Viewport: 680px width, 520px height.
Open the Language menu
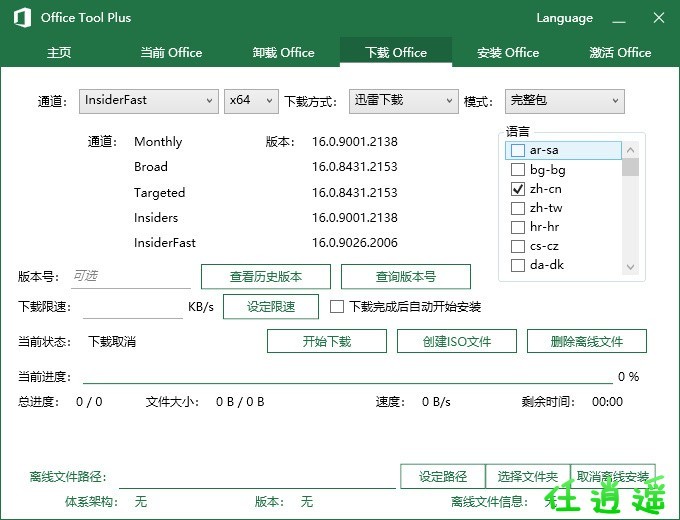(x=564, y=18)
